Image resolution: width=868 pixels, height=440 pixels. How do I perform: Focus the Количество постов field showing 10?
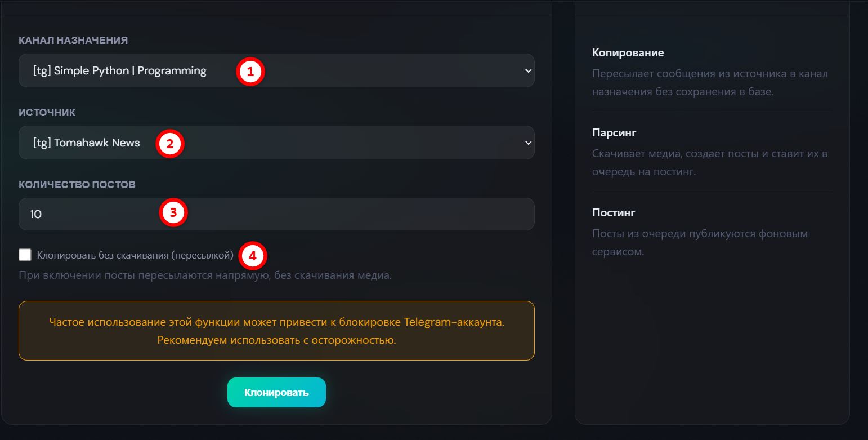276,214
